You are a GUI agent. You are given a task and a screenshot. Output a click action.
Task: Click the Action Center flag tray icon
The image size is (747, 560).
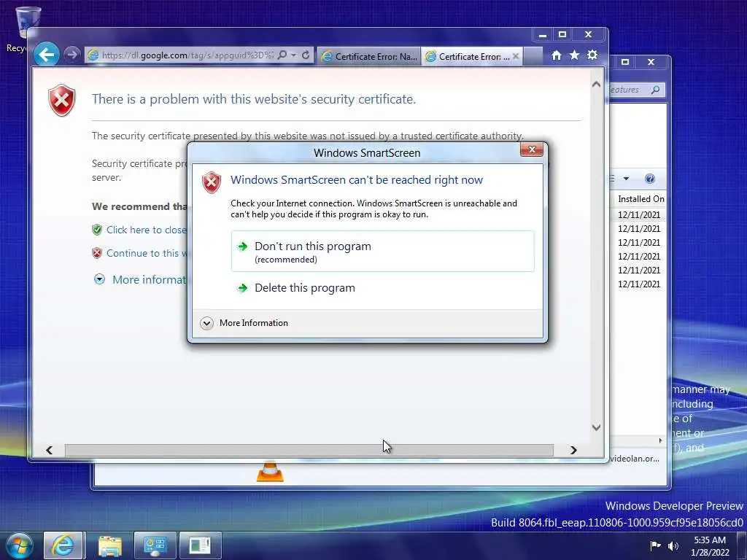pos(655,545)
